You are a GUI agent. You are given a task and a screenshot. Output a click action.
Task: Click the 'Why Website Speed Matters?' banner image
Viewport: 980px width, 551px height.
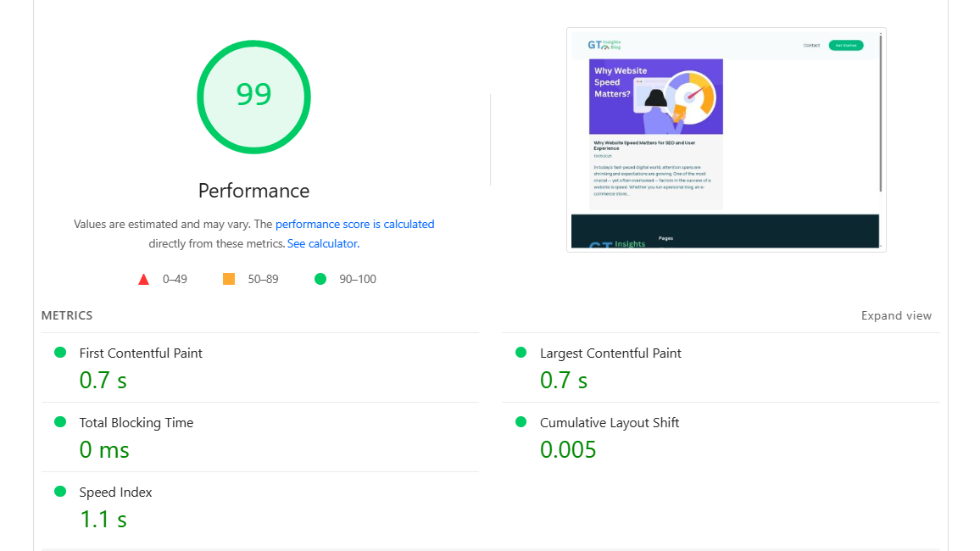[656, 97]
